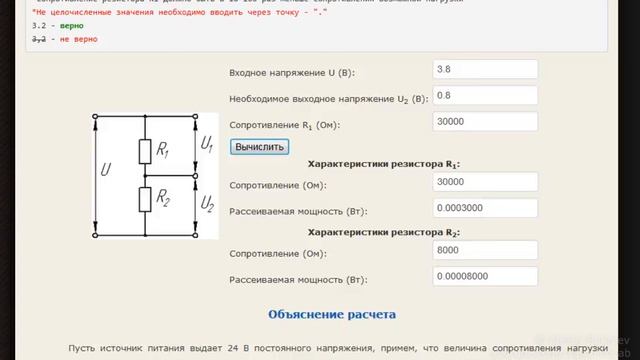640x360 pixels.
Task: Click Входное напряжение U (В) label
Action: (x=292, y=73)
